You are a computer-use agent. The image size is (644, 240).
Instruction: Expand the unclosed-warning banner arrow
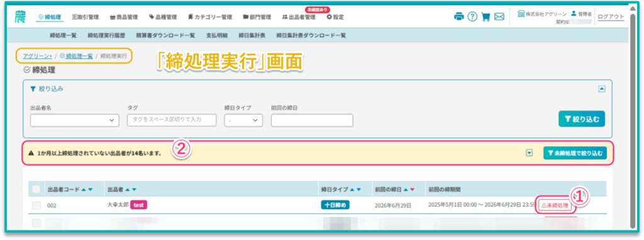[x=530, y=153]
